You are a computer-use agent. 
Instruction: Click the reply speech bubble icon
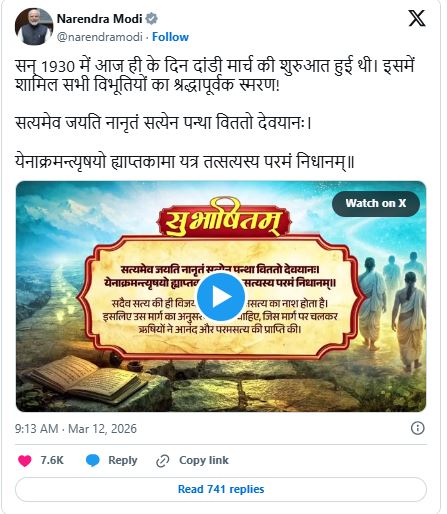click(x=93, y=461)
